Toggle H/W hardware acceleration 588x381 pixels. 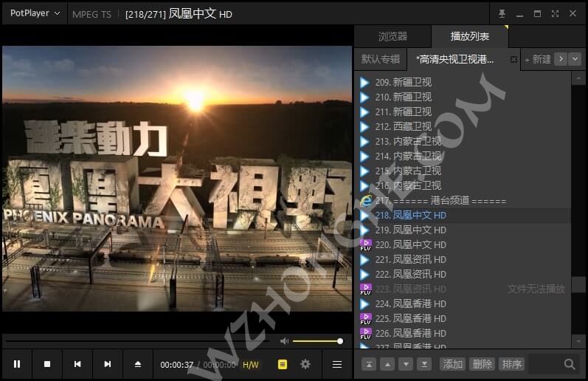251,365
